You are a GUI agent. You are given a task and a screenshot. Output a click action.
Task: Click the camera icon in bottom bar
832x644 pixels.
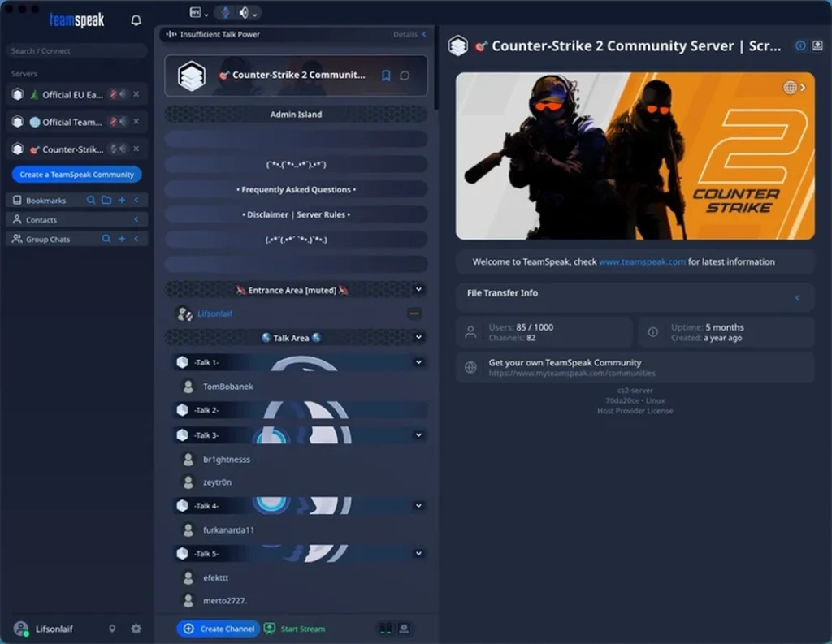405,629
